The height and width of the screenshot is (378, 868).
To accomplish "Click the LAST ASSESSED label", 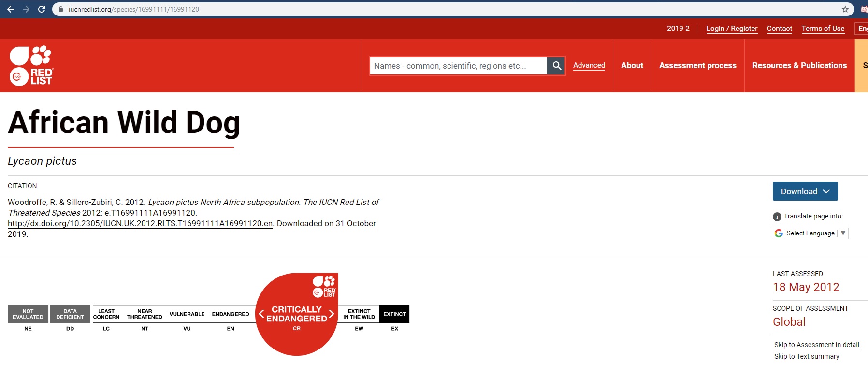I will (798, 274).
